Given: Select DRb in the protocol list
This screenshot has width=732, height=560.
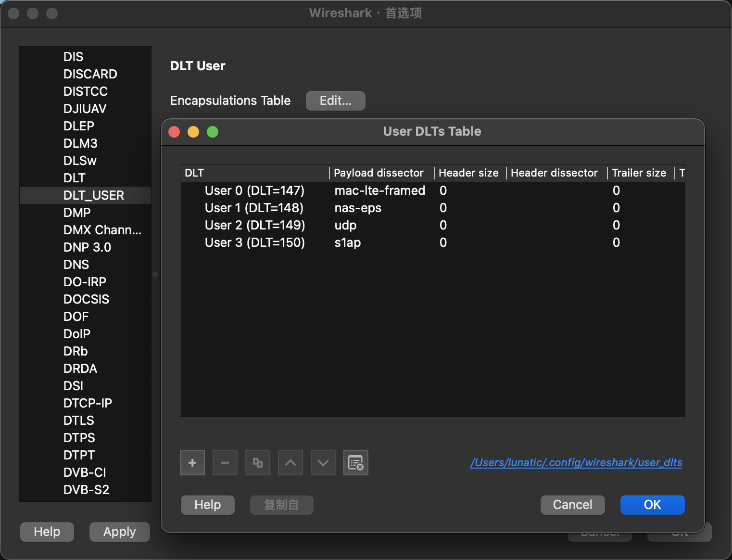Looking at the screenshot, I should pos(86,351).
